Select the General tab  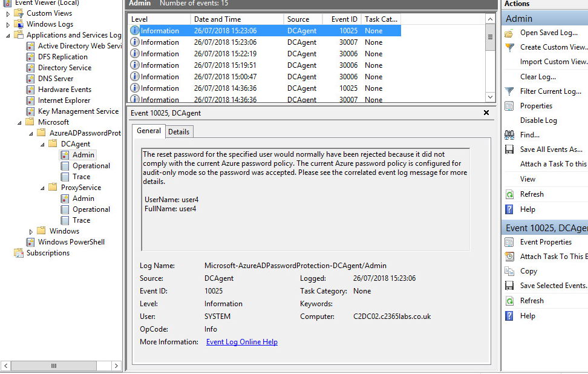(148, 131)
